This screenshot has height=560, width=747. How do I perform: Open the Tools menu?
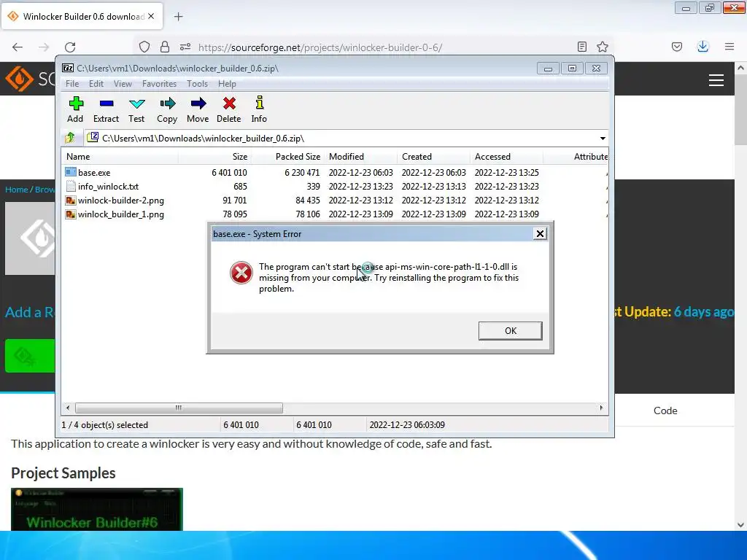click(197, 84)
